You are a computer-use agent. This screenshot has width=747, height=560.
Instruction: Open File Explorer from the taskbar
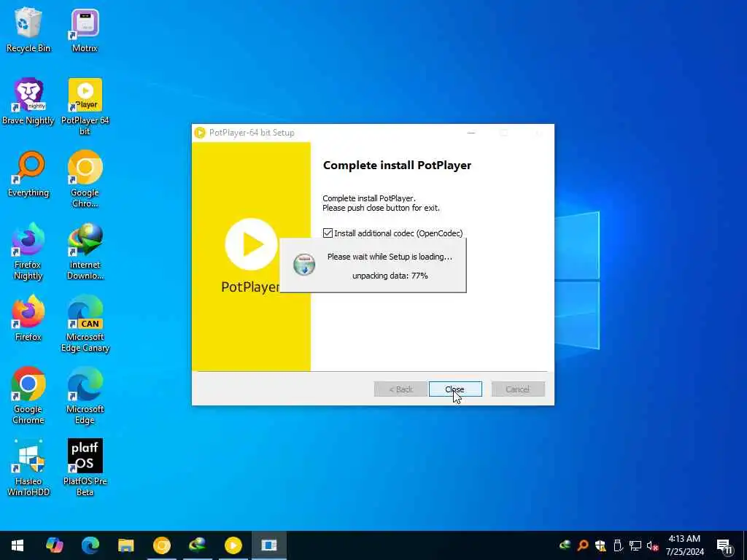125,545
